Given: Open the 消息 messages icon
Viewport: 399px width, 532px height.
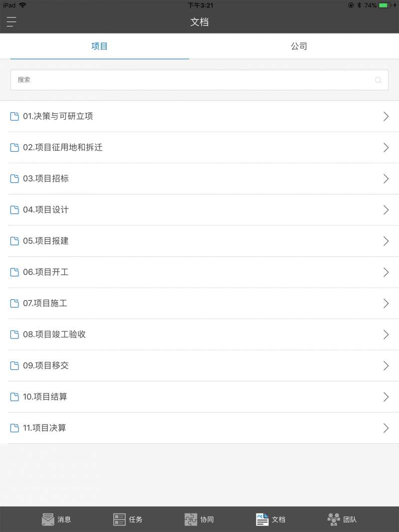Looking at the screenshot, I should tap(48, 519).
